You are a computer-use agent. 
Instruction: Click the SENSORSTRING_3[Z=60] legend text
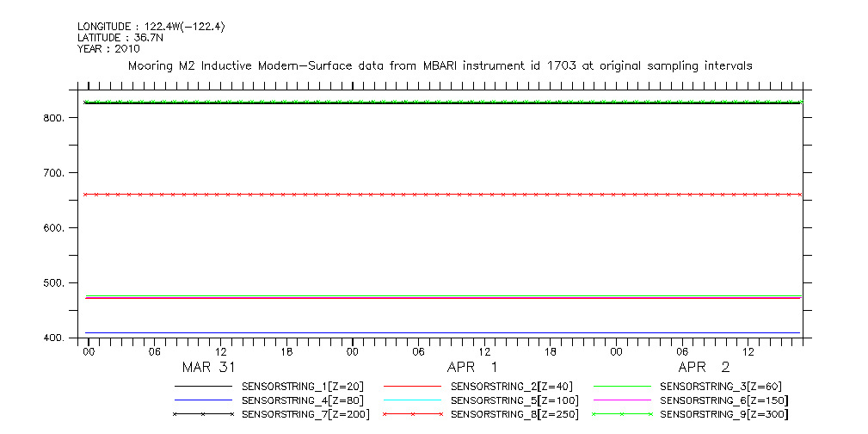721,387
